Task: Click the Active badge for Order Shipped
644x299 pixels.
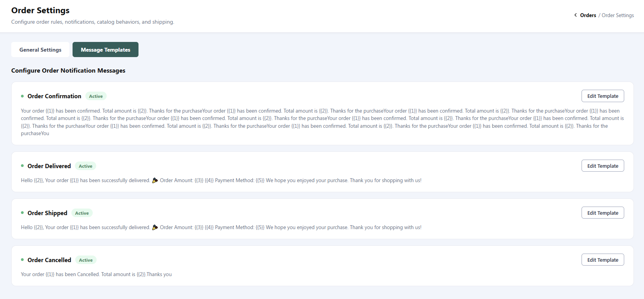Action: point(82,213)
